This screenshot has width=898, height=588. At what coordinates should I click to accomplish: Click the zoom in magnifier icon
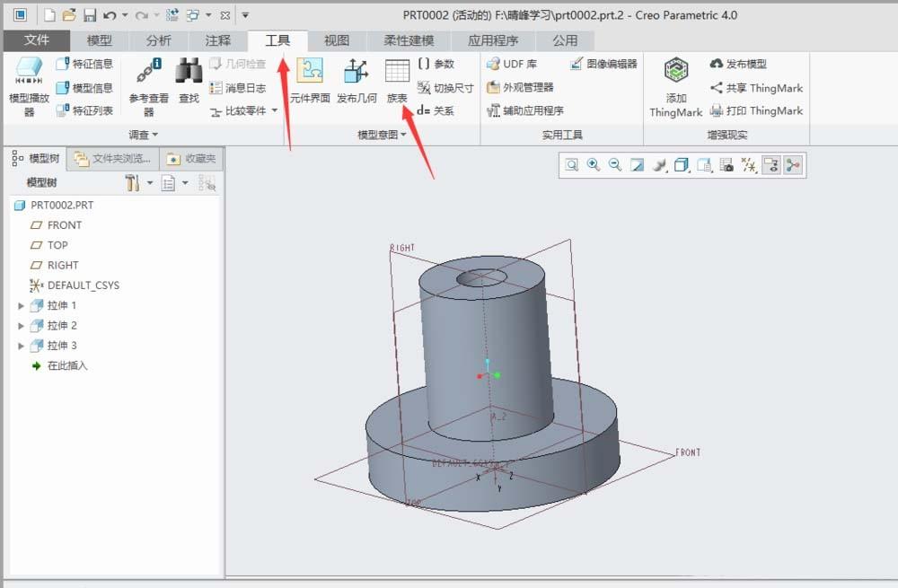(594, 164)
